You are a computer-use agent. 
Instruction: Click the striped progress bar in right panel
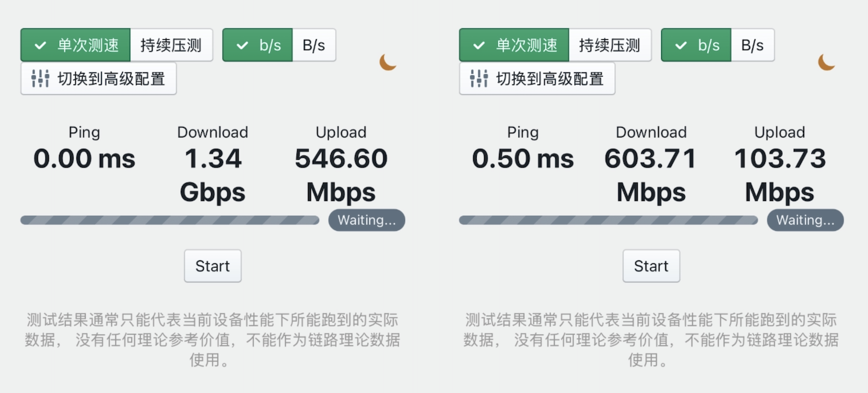(x=609, y=220)
